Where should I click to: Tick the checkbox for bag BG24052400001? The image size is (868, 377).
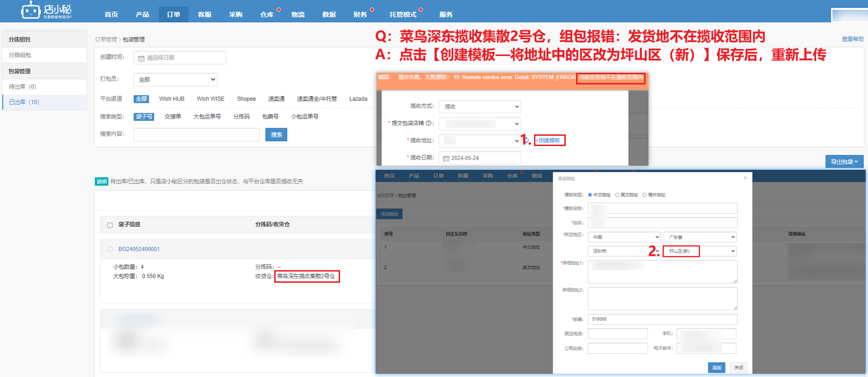click(x=110, y=249)
